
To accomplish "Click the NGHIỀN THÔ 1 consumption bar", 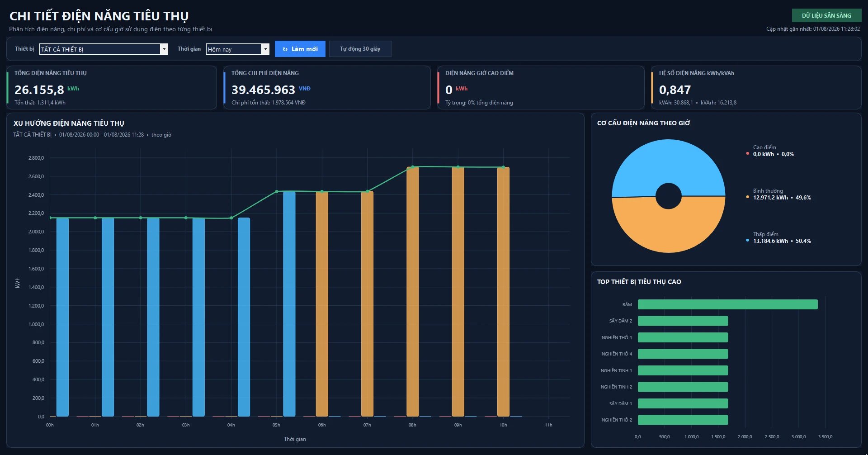I will coord(683,337).
